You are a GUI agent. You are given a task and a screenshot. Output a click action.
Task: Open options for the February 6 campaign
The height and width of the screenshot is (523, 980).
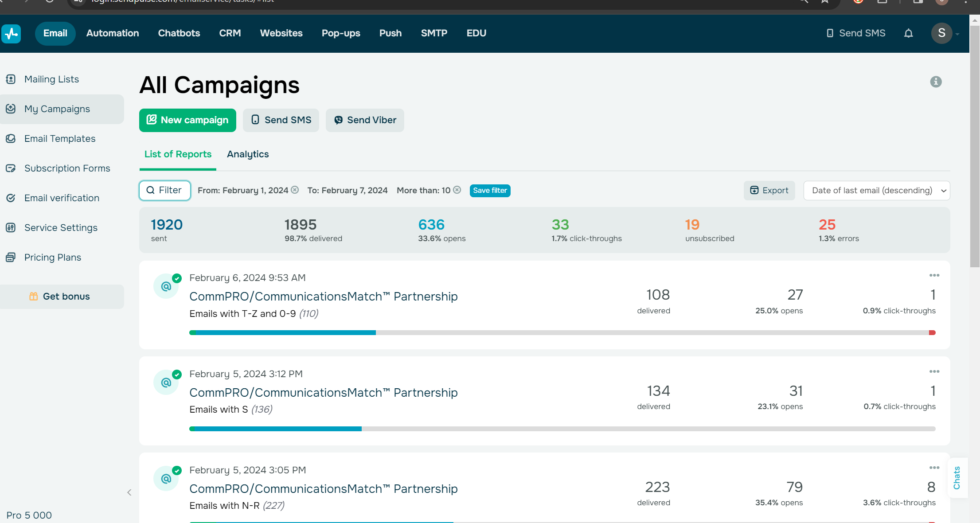coord(934,275)
